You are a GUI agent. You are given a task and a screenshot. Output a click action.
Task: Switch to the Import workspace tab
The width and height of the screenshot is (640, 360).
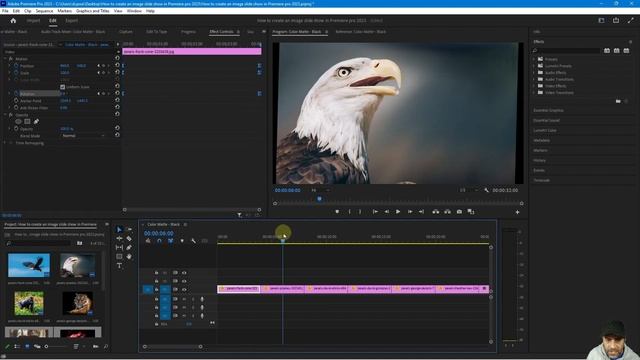coord(33,20)
